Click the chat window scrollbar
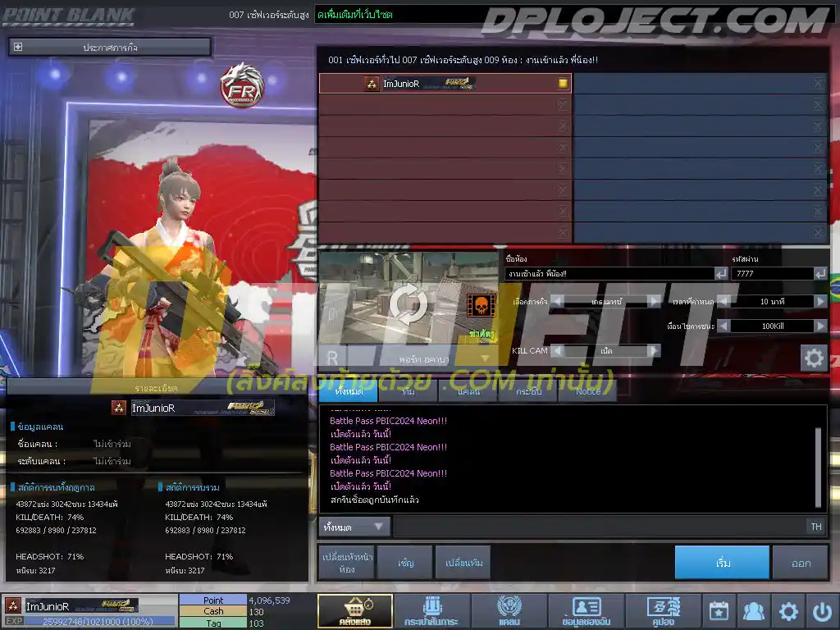Image resolution: width=840 pixels, height=630 pixels. coord(818,466)
